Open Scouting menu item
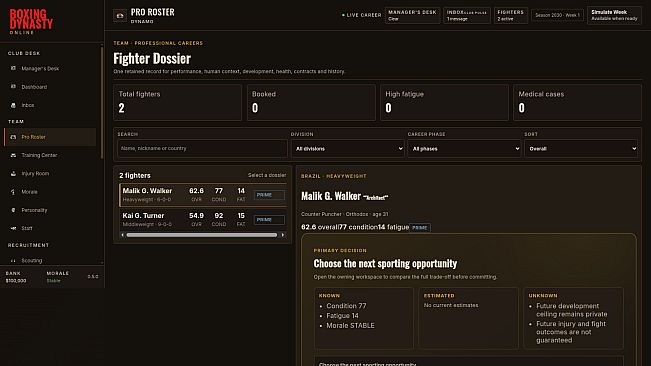651x366 pixels. point(50,261)
